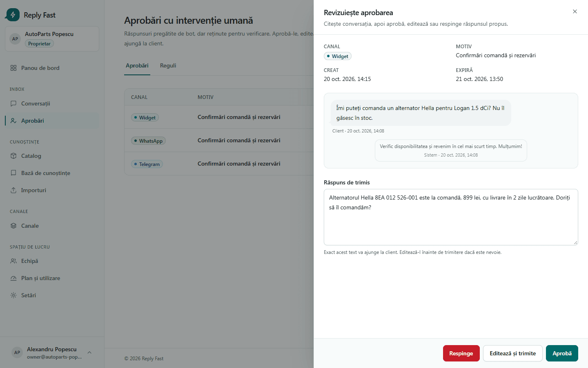This screenshot has height=368, width=588.
Task: Click the CANAL column header in the table
Action: click(139, 97)
